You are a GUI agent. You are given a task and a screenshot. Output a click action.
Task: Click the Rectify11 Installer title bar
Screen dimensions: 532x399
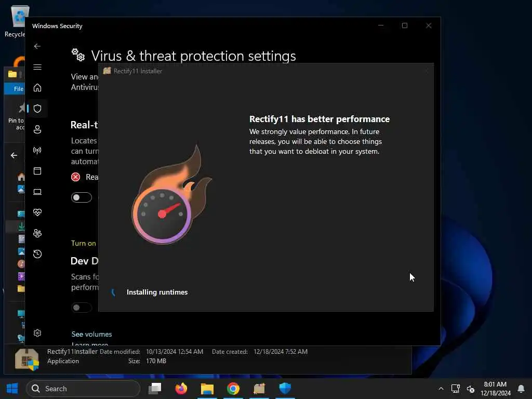coord(265,71)
